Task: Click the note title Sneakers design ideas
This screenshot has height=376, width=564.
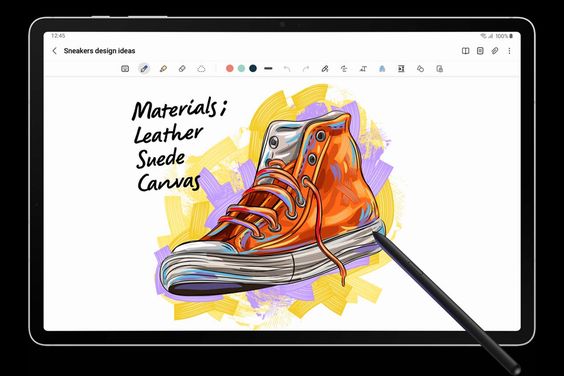Action: [99, 51]
